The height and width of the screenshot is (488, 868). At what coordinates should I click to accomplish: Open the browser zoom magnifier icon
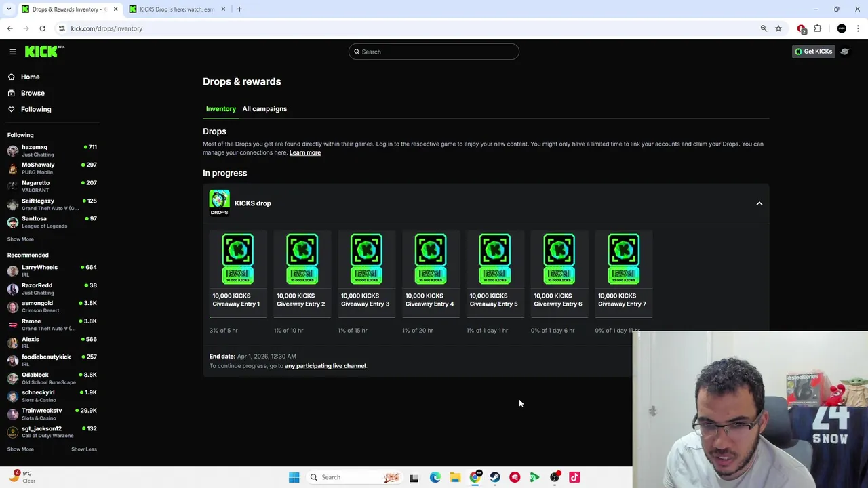tap(764, 28)
